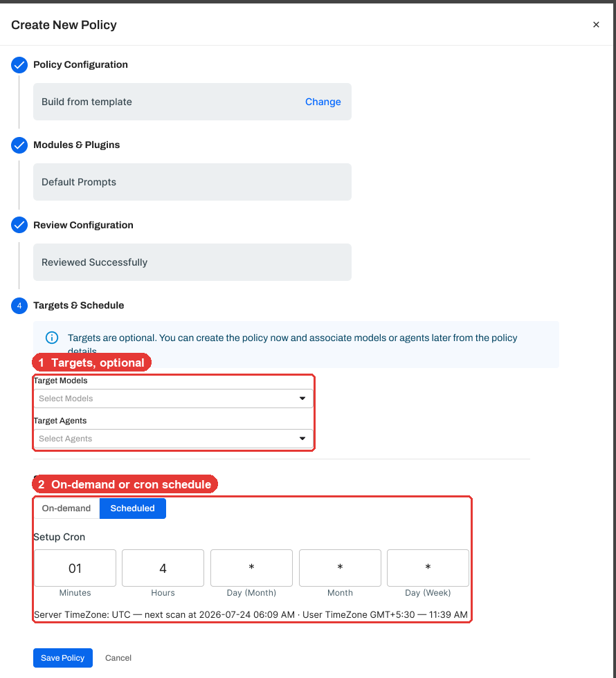Screen dimensions: 616x678
Task: Click Change link for Build from template
Action: (x=323, y=102)
